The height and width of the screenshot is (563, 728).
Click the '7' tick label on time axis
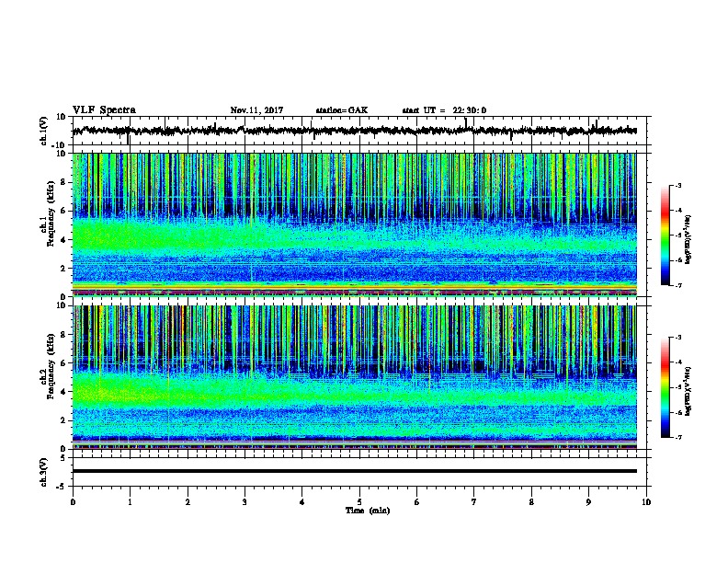pyautogui.click(x=474, y=502)
